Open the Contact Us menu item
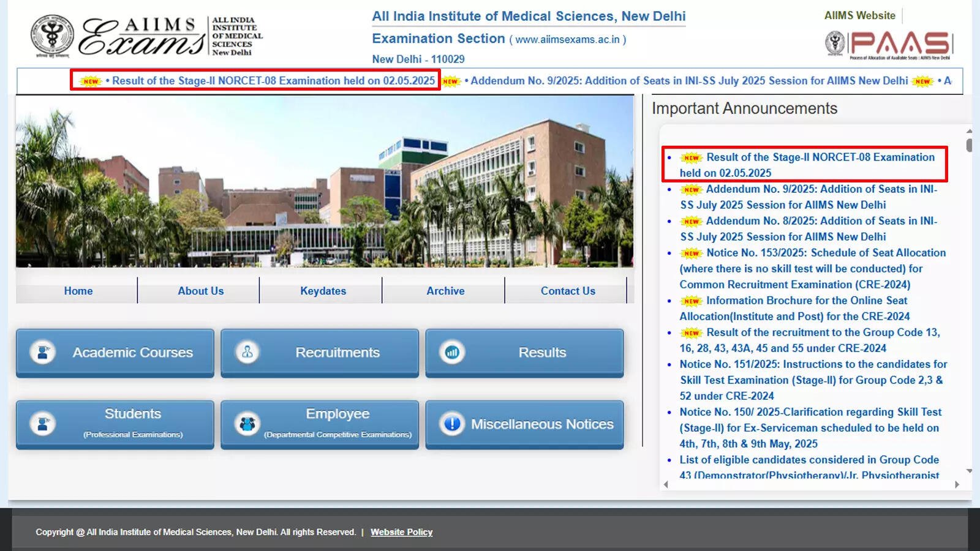980x551 pixels. click(x=568, y=291)
